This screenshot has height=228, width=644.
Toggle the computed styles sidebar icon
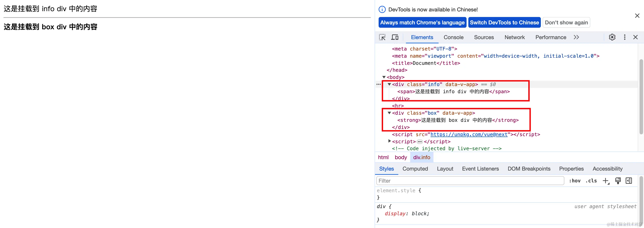[629, 181]
